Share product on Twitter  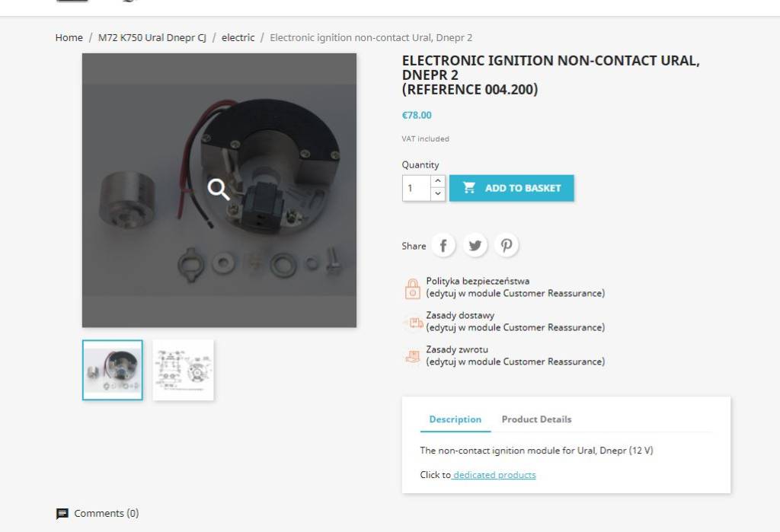475,245
